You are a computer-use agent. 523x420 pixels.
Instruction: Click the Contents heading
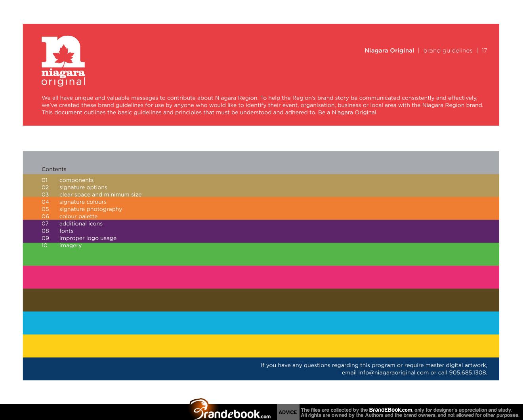click(54, 169)
